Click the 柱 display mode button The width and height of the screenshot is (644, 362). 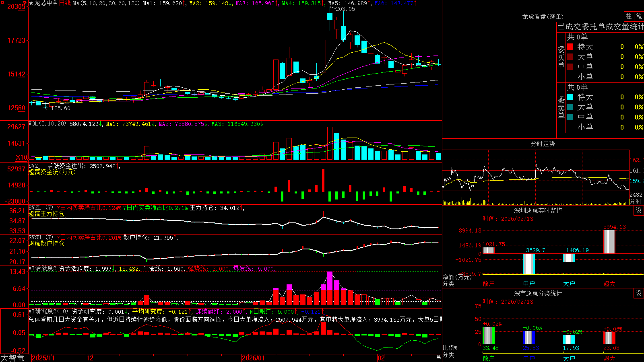pyautogui.click(x=629, y=16)
